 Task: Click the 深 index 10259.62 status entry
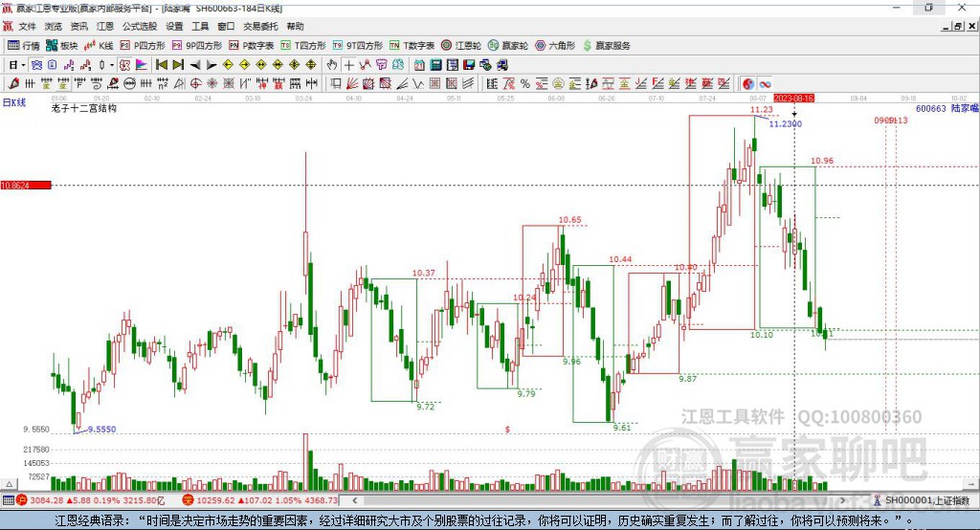tap(260, 500)
